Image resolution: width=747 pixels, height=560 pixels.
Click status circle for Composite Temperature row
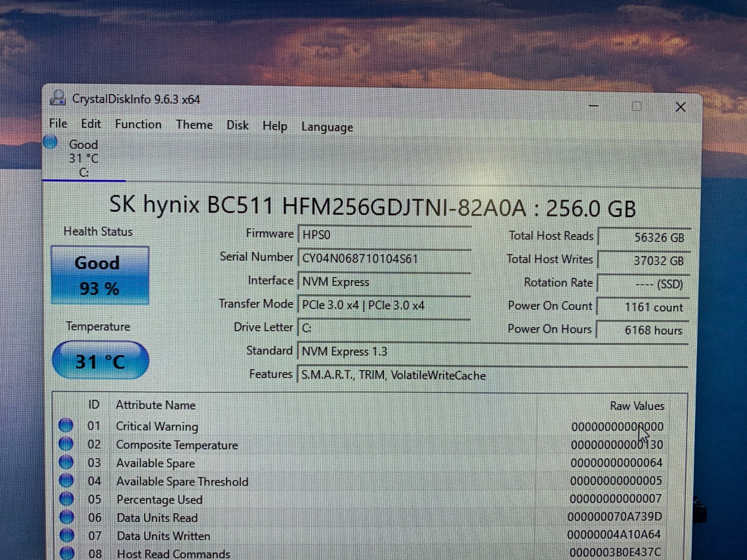66,443
